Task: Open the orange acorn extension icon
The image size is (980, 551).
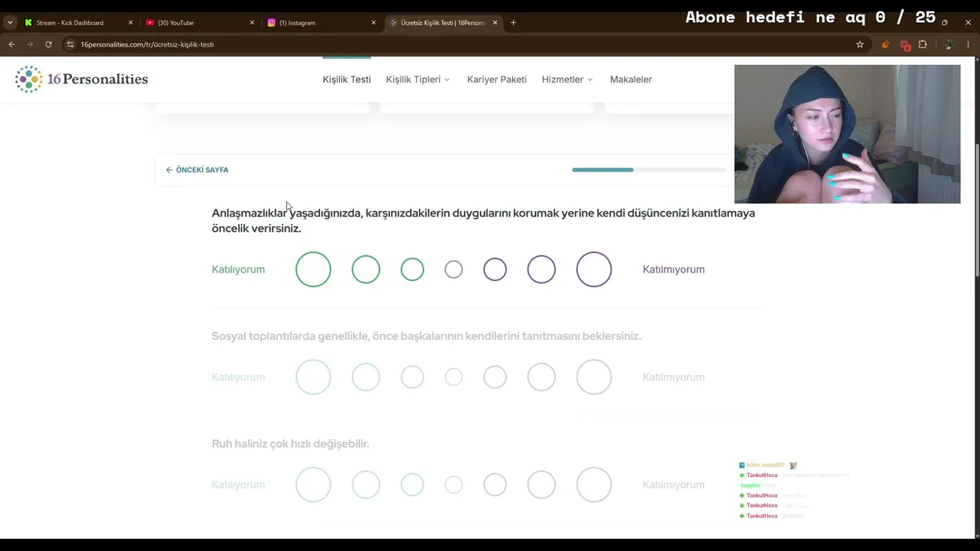Action: (886, 44)
